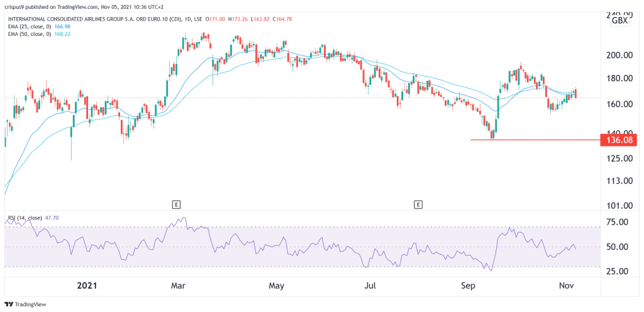The height and width of the screenshot is (312, 644).
Task: Click the RSI value 47.70
Action: 52,218
